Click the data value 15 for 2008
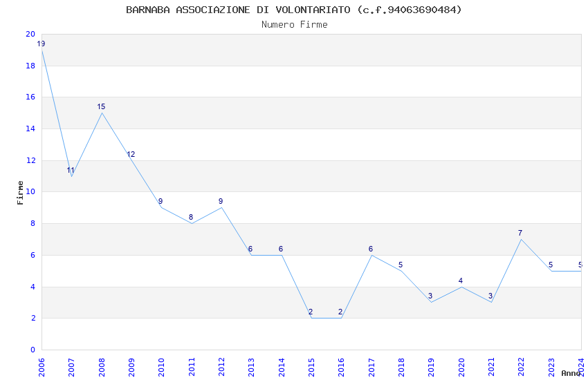Viewport: 588px width, 380px height. click(101, 106)
